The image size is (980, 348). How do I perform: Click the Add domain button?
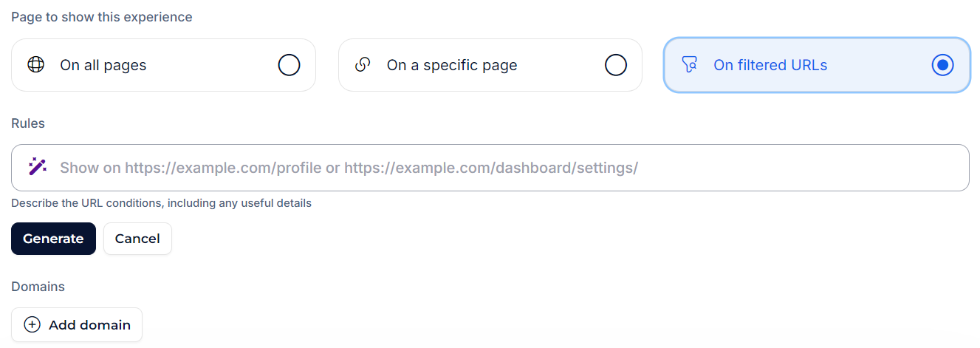(x=77, y=325)
